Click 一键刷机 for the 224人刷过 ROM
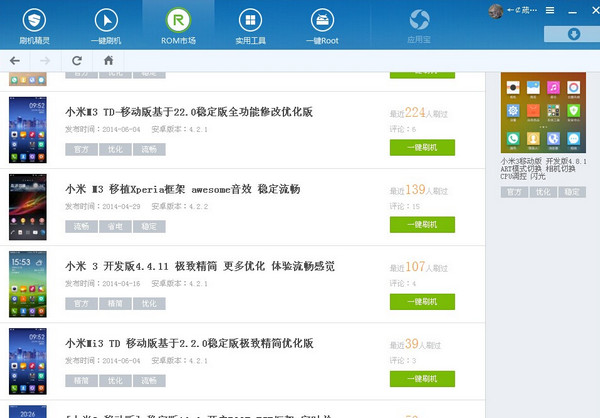600x418 pixels. point(422,147)
